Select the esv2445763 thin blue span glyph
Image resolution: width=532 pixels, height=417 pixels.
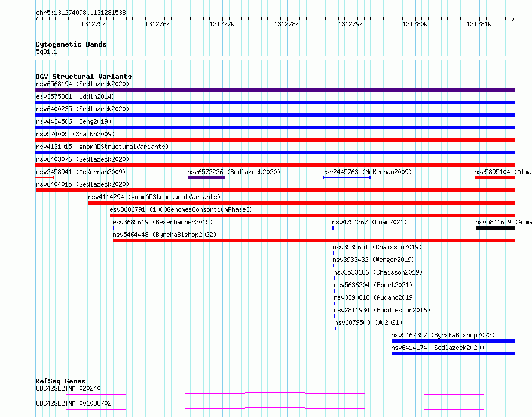[x=347, y=178]
